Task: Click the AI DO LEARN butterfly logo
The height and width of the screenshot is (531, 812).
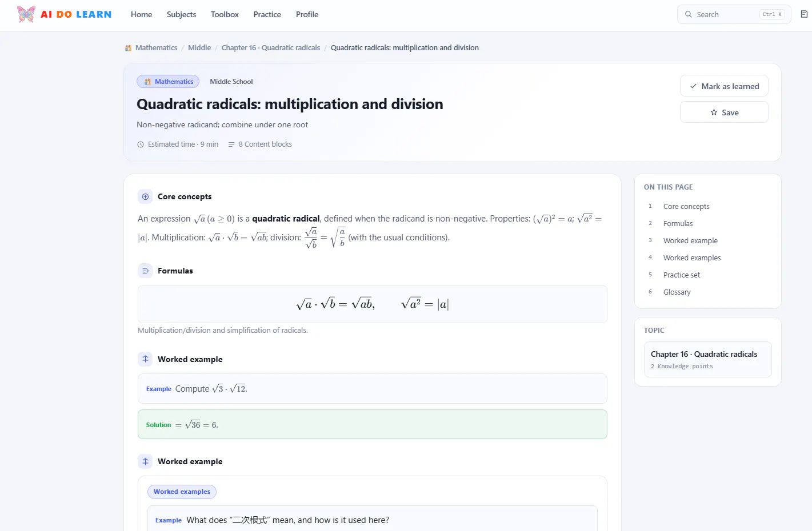Action: coord(26,14)
